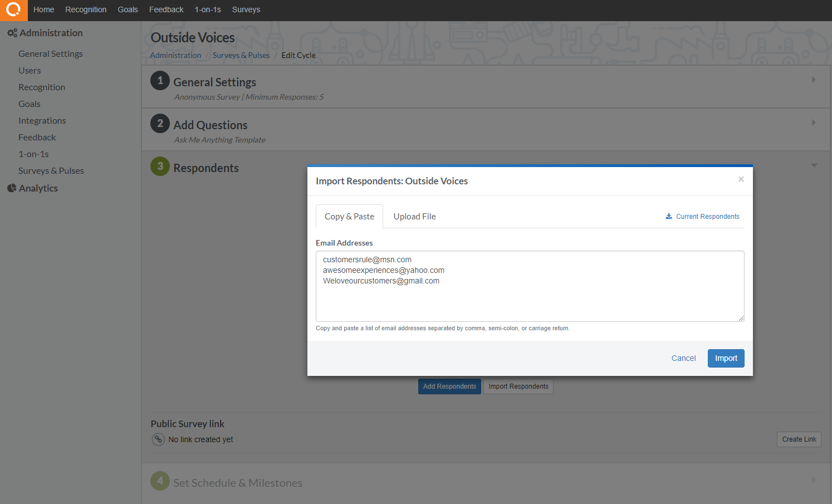Viewport: 832px width, 504px height.
Task: Open 1-on-1s in sidebar
Action: tap(33, 154)
